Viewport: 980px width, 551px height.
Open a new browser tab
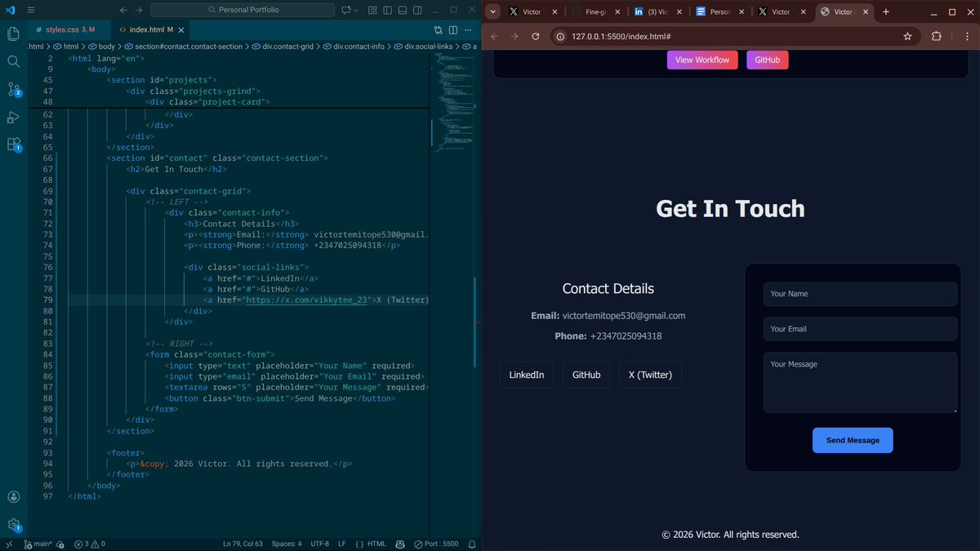pyautogui.click(x=886, y=12)
